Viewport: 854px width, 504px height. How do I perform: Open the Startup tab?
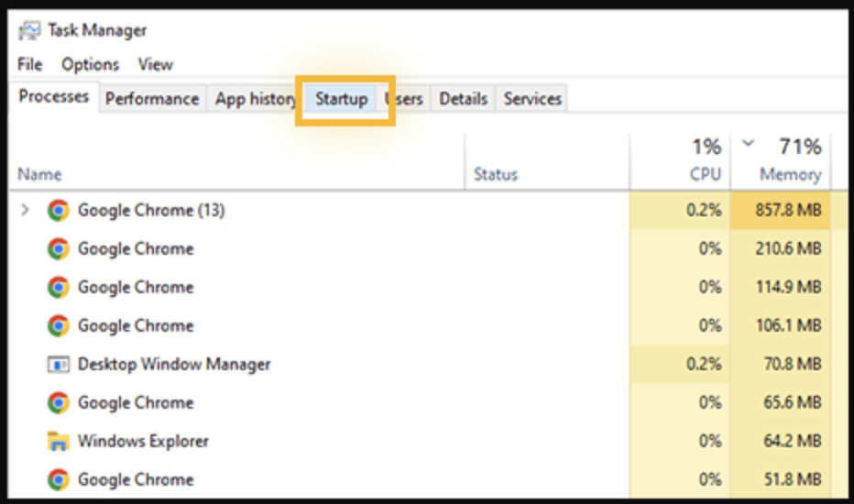point(342,99)
